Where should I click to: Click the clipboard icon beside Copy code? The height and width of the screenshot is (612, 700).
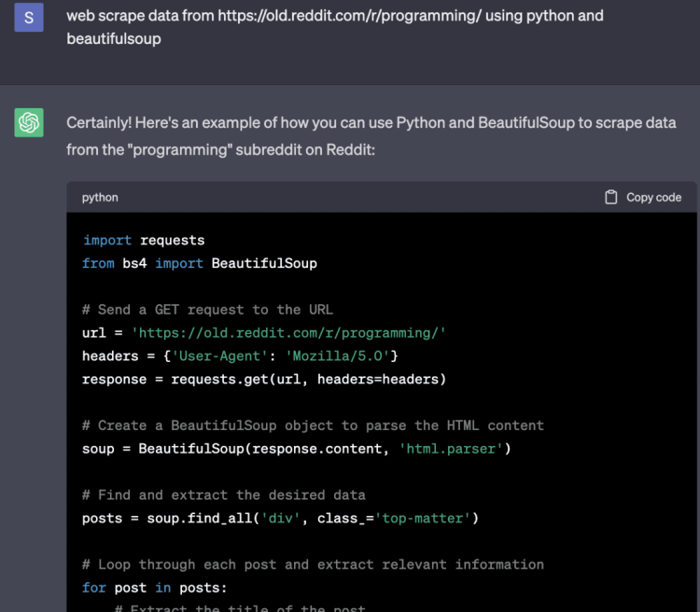[x=611, y=197]
